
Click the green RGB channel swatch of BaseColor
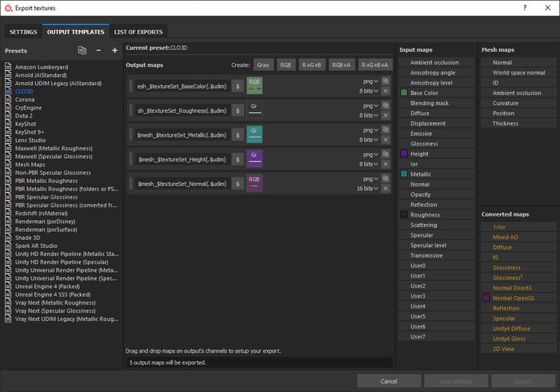click(255, 86)
